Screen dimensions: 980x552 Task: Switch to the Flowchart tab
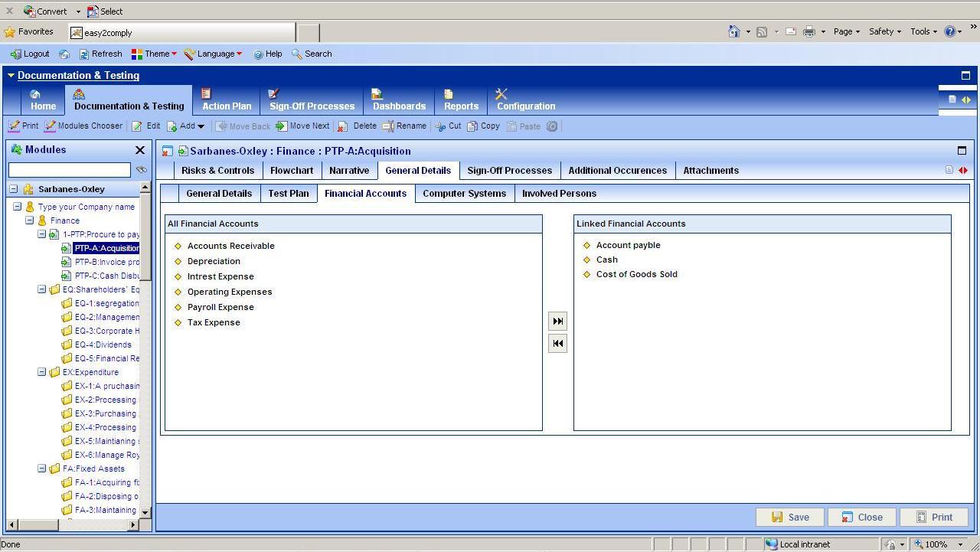pos(292,171)
